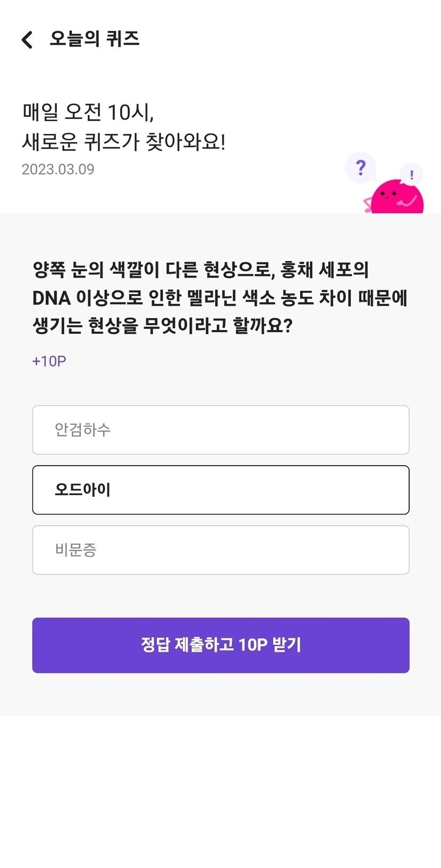Pick the 비문증 answer option
Screen dimensions: 441x868
[x=220, y=550]
